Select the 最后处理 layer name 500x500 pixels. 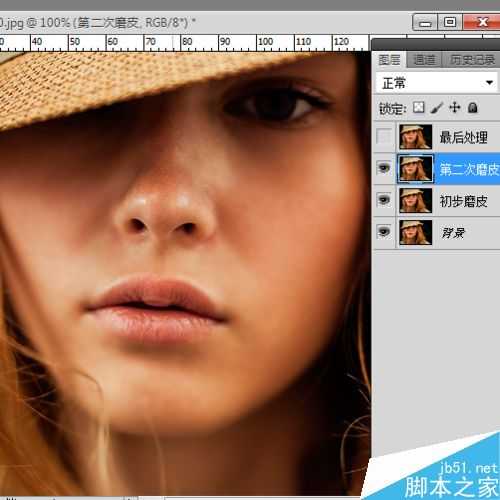point(463,137)
